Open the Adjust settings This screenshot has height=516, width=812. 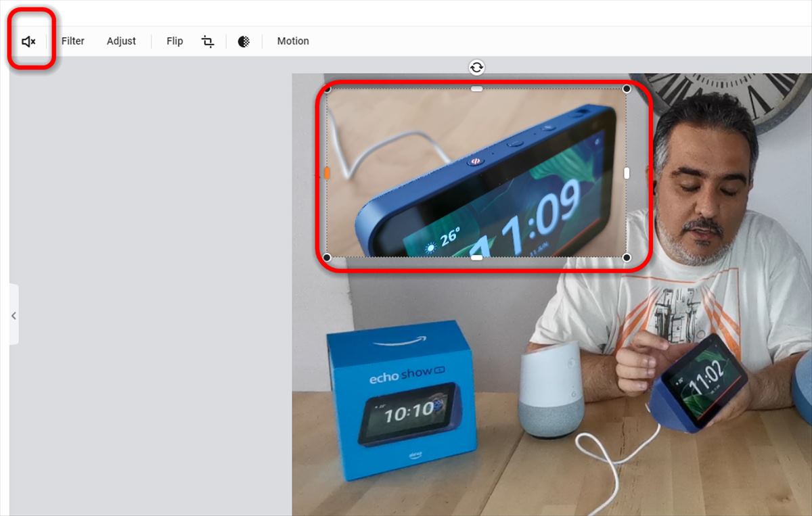coord(121,41)
